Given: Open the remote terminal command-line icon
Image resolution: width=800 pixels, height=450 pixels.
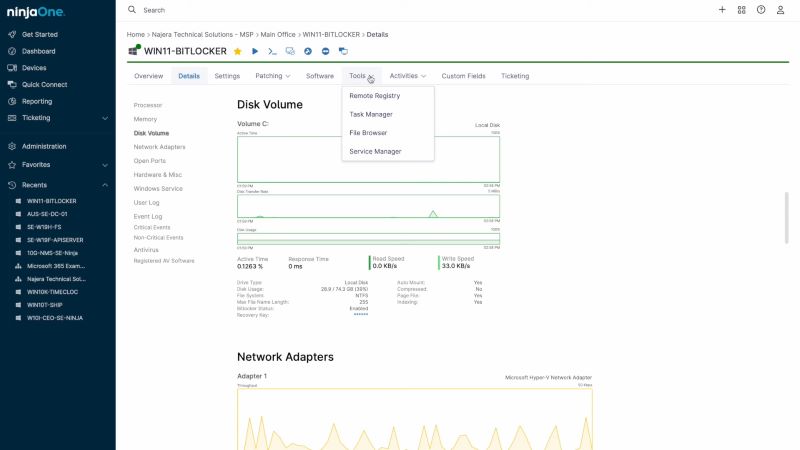Looking at the screenshot, I should pos(272,51).
